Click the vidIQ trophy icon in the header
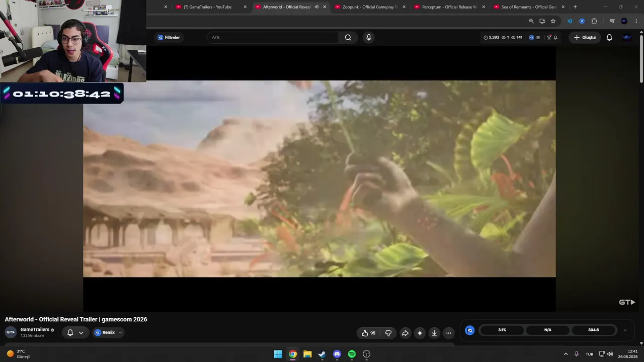 pos(549,37)
